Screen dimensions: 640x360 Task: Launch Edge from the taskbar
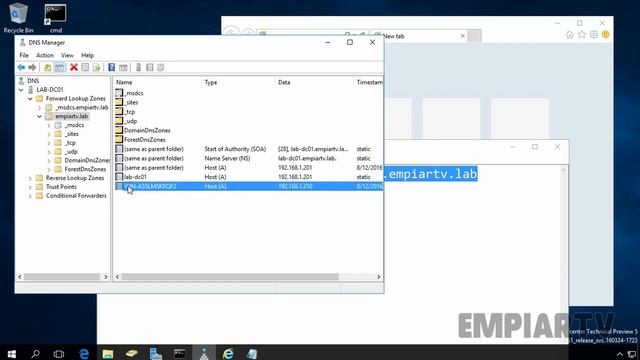(x=84, y=353)
